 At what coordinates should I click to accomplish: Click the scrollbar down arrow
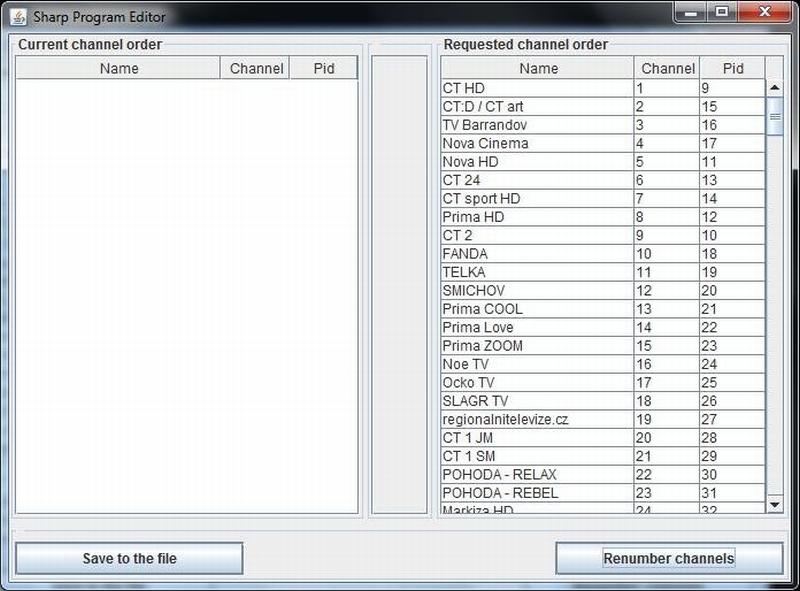point(773,503)
